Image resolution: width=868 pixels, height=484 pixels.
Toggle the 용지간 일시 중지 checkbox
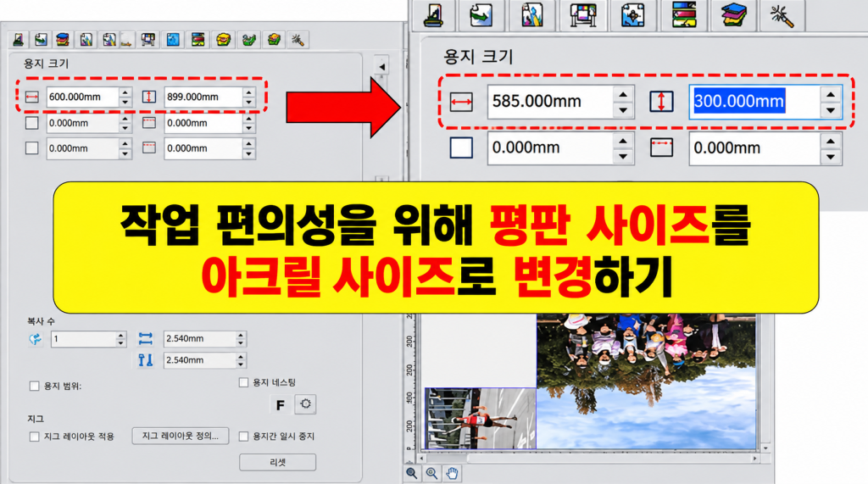tap(243, 437)
